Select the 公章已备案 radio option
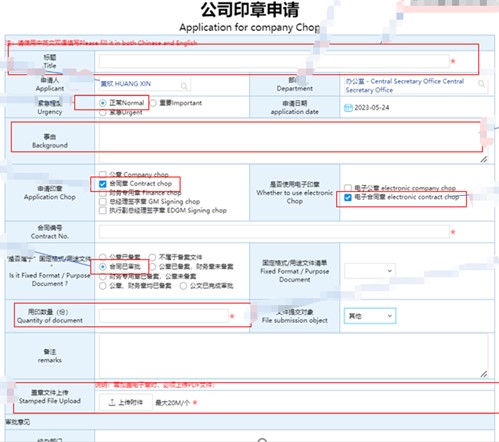 [x=103, y=257]
